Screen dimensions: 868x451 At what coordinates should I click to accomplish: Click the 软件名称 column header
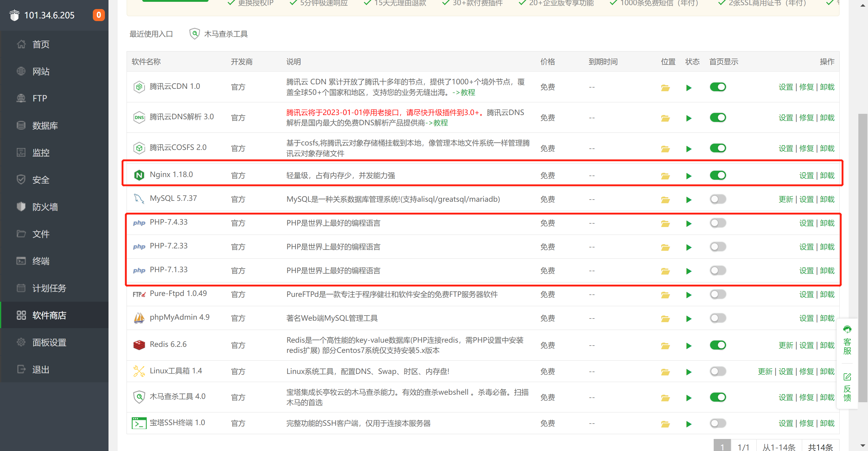[146, 62]
